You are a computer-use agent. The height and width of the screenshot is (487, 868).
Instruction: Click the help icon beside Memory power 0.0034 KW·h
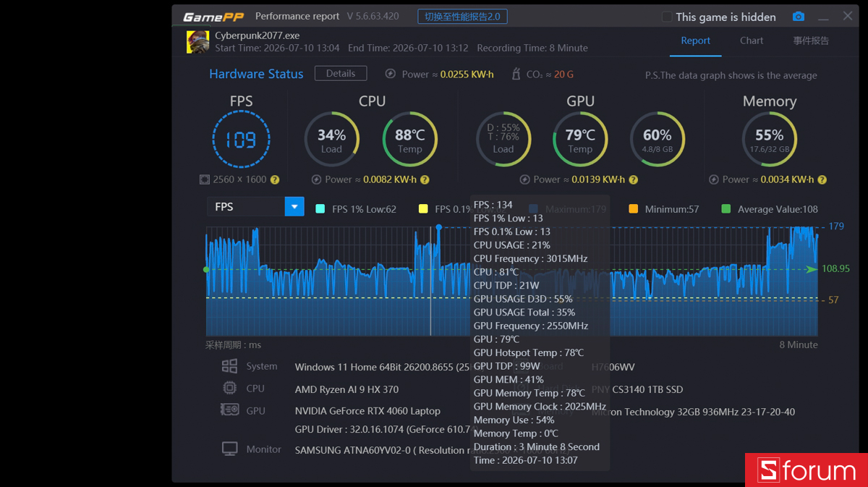[822, 179]
